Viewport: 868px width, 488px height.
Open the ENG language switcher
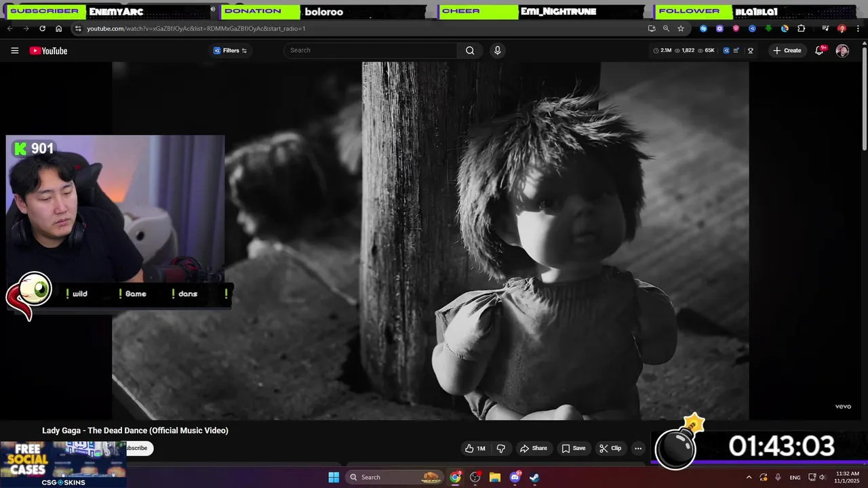pos(795,477)
